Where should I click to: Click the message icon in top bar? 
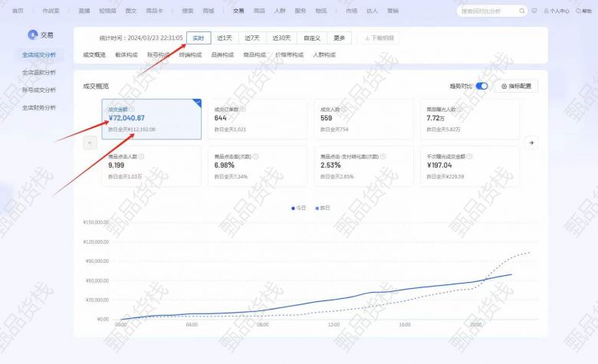(534, 11)
